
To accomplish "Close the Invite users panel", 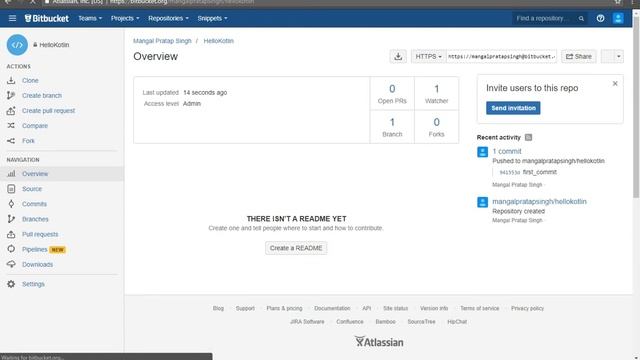I will (615, 84).
